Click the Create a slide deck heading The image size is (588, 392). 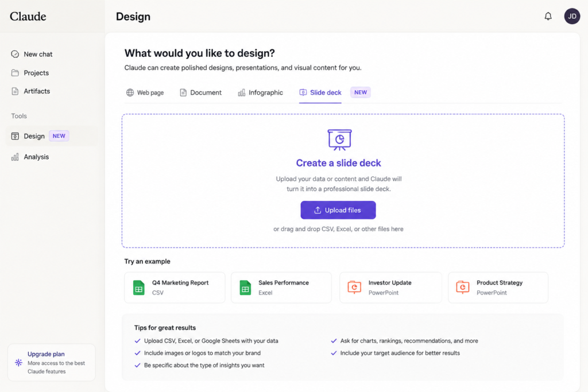click(x=338, y=163)
